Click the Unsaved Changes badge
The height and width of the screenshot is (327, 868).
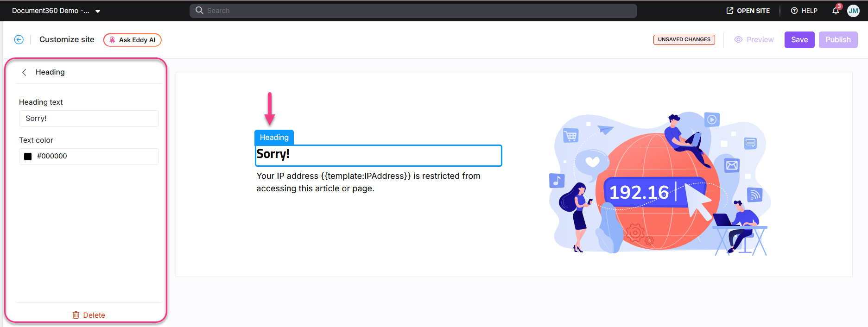pyautogui.click(x=684, y=40)
